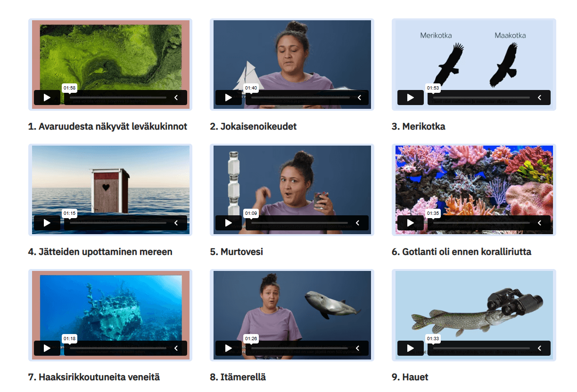Open the 3. Merikotka title link
This screenshot has height=392, width=577.
tap(419, 126)
